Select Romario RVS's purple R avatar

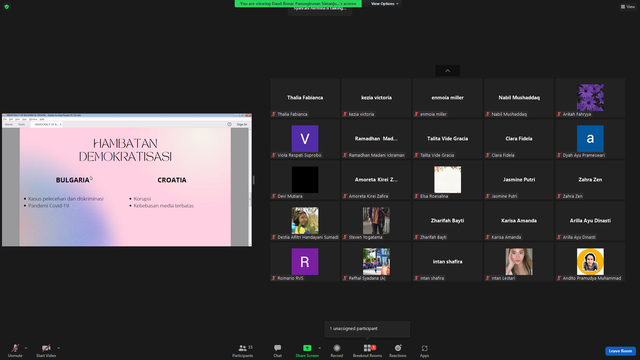[x=305, y=262]
